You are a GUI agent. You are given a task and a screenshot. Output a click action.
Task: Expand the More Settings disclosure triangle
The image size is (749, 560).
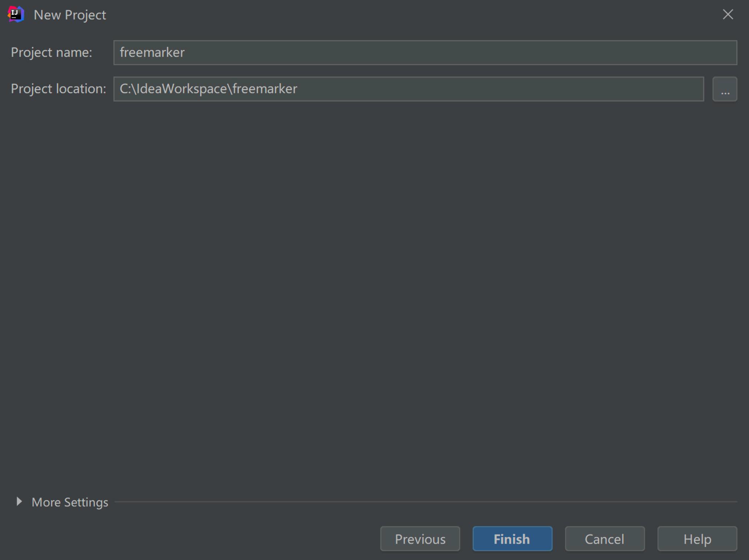point(19,502)
